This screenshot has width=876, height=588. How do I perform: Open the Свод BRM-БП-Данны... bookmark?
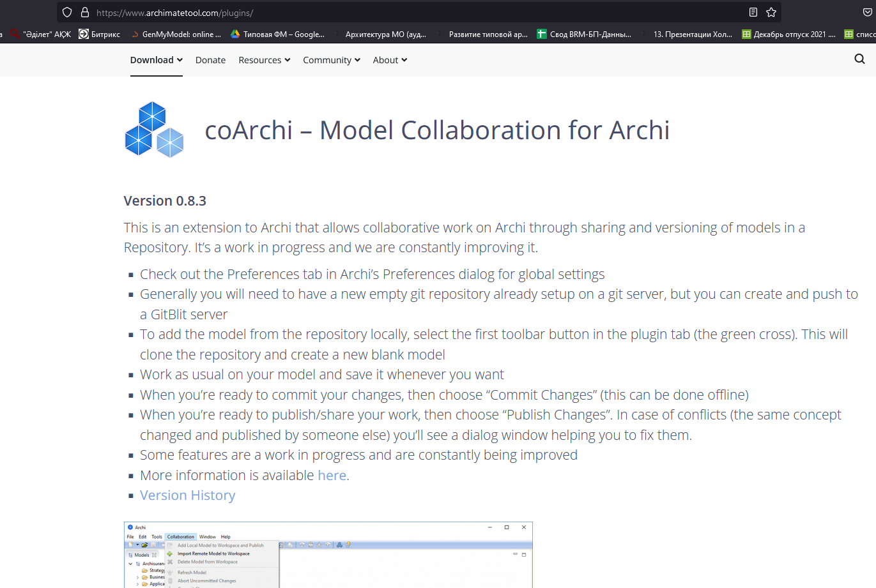[x=584, y=34]
